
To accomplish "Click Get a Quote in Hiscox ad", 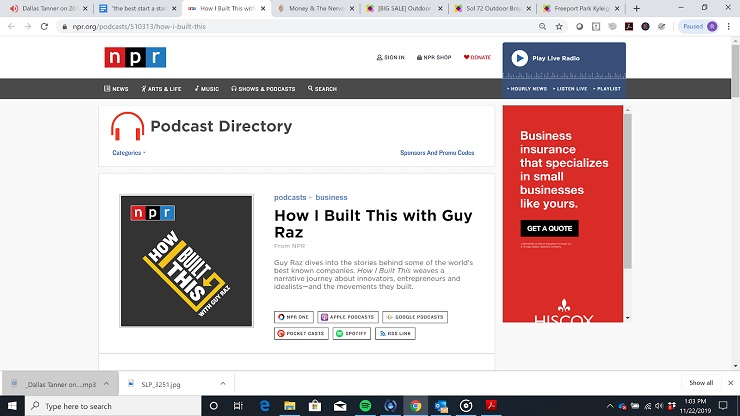I will pos(549,229).
